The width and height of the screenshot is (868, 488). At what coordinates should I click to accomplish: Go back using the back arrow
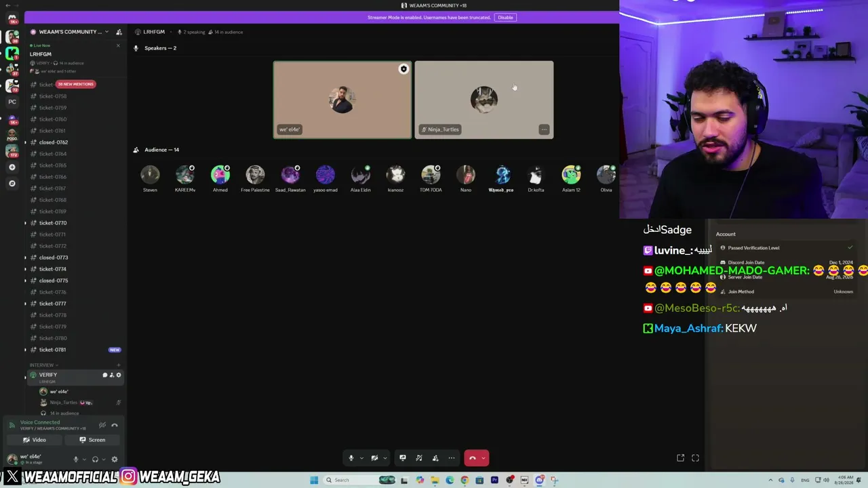click(x=7, y=5)
